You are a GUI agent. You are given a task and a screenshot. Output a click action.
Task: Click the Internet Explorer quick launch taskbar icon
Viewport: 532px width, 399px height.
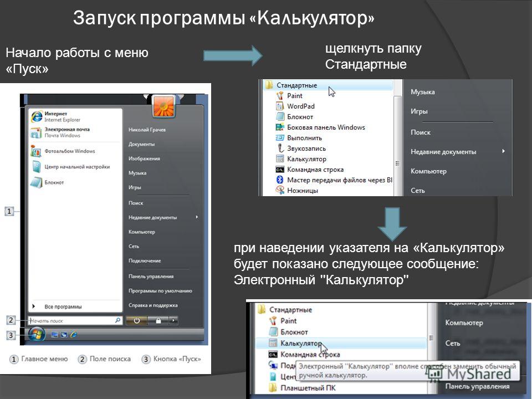point(74,335)
